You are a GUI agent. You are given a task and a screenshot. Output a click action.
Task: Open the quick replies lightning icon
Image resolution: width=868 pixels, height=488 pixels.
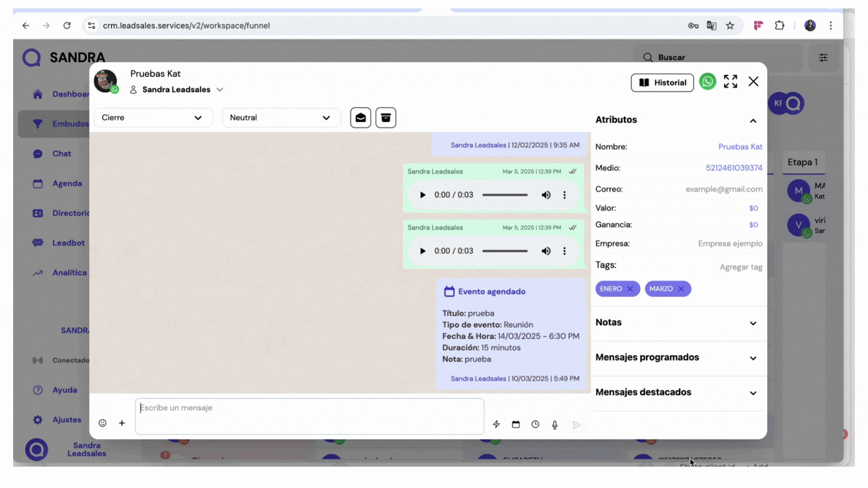[496, 425]
